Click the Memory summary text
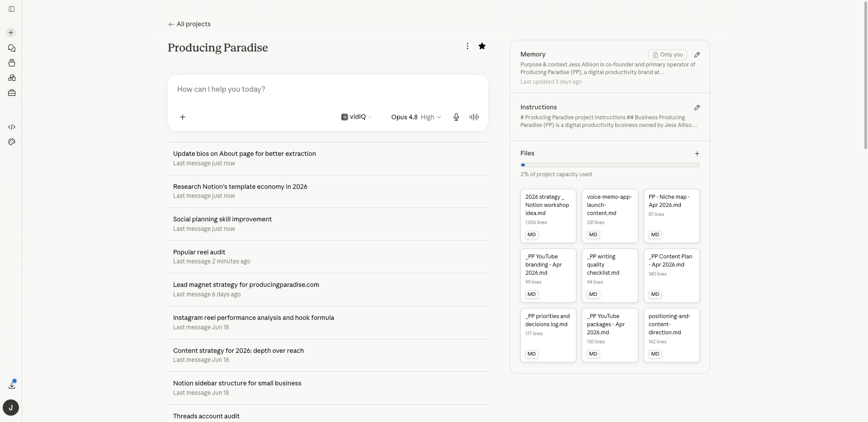Screen dimensions: 868x422 coord(608,68)
